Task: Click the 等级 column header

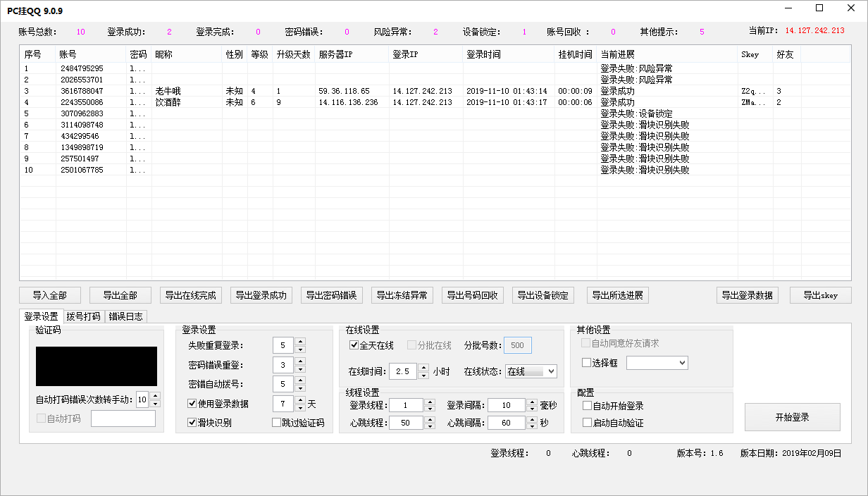Action: pyautogui.click(x=260, y=54)
